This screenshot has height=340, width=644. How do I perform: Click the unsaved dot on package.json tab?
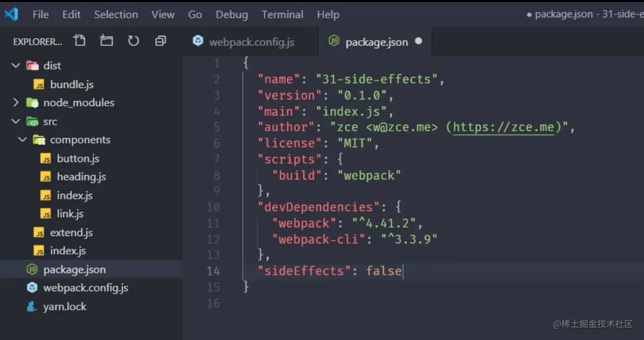coord(418,41)
